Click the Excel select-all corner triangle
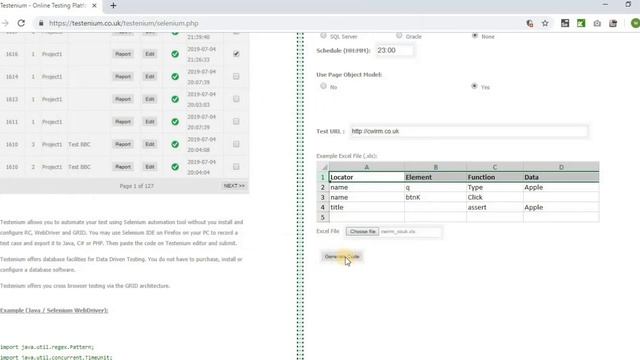 [323, 167]
